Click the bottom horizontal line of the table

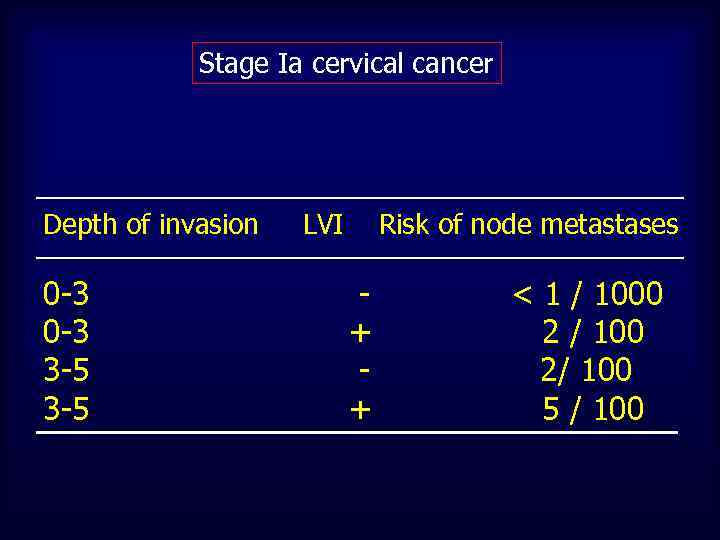point(360,432)
